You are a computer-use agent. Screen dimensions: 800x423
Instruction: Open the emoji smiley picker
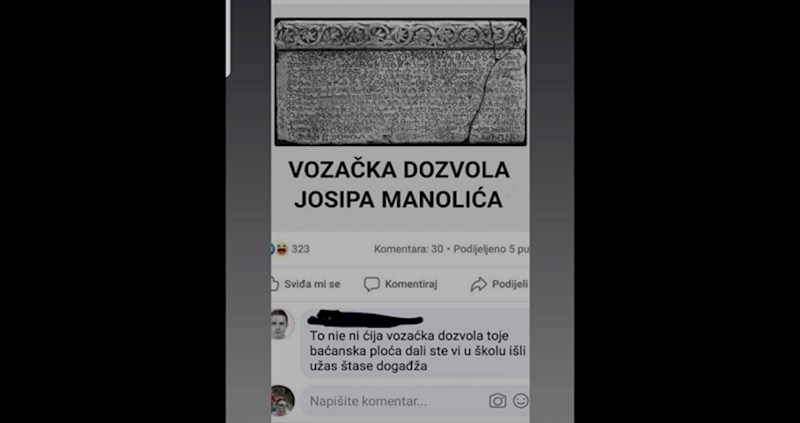(520, 401)
